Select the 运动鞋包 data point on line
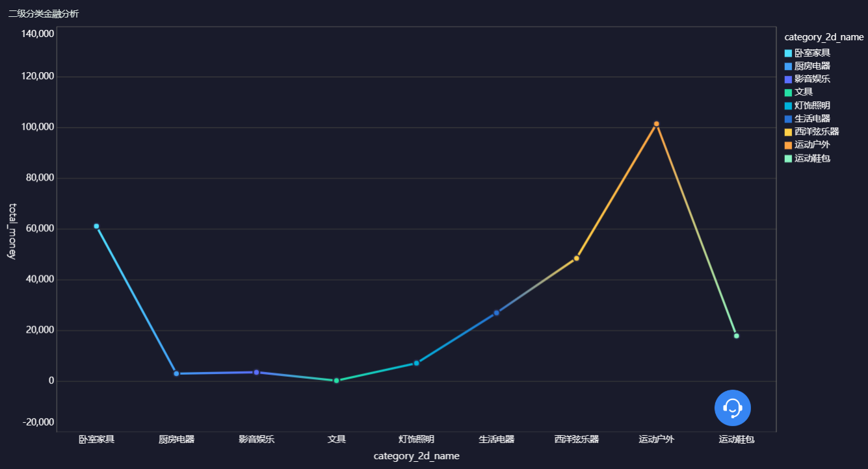868x469 pixels. click(736, 336)
